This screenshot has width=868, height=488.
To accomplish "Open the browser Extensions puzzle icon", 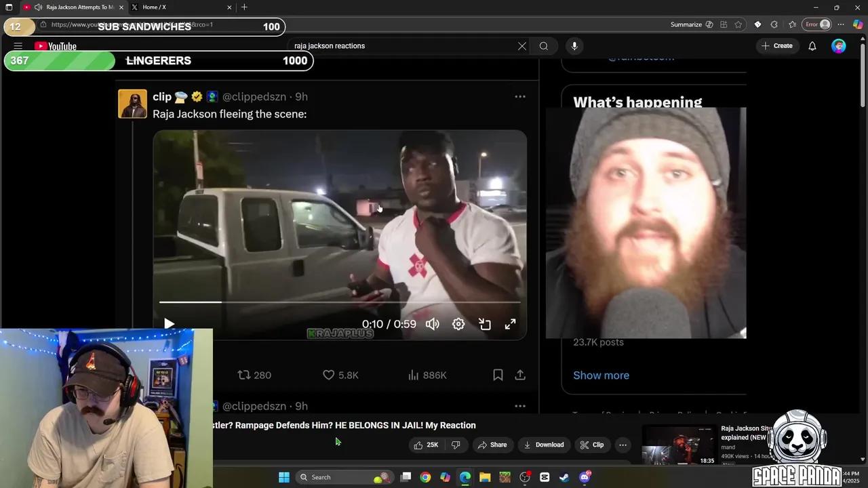I will [x=774, y=24].
